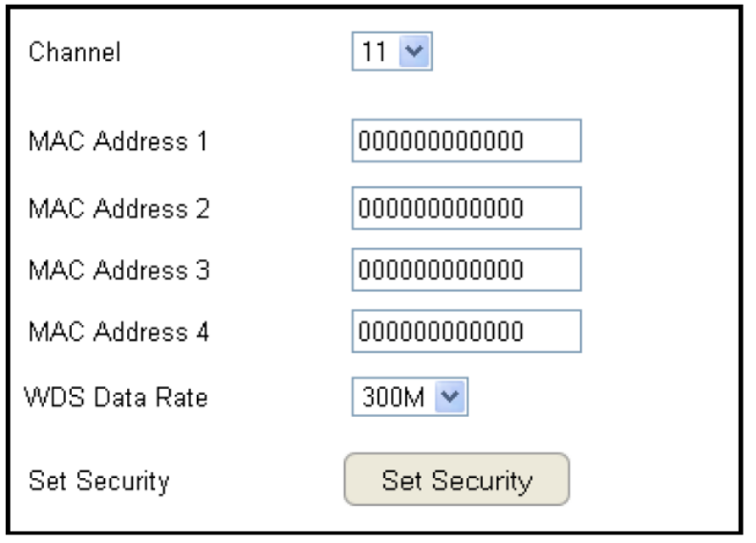Focus the MAC Address 1 input field
756x543 pixels.
pyautogui.click(x=465, y=142)
